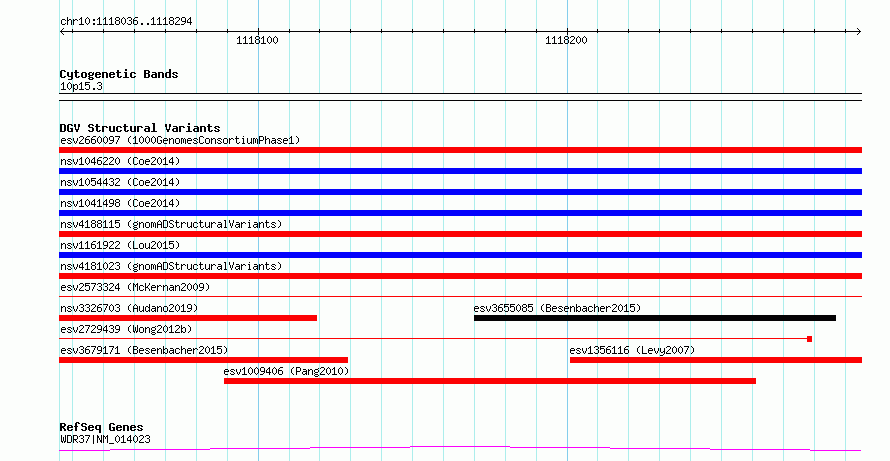Open nsv1161922 (Lou2015) label
Screen dimensions: 890x461
120,245
